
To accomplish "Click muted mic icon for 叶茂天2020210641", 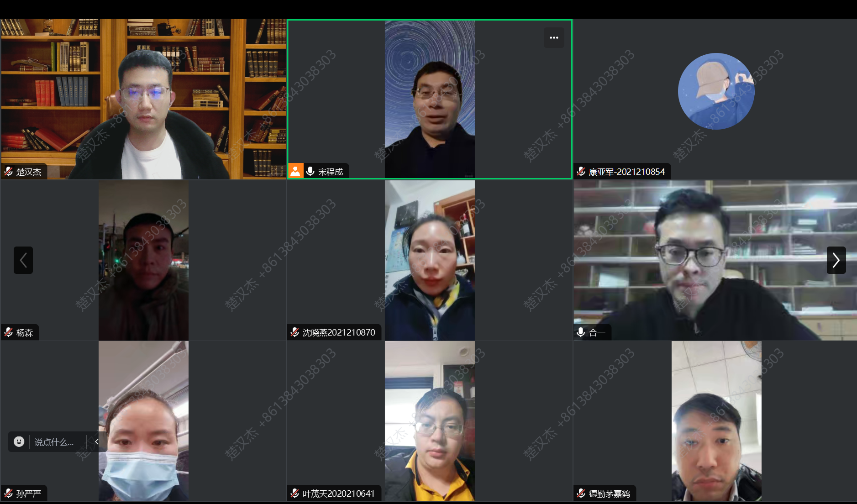I will click(x=295, y=493).
